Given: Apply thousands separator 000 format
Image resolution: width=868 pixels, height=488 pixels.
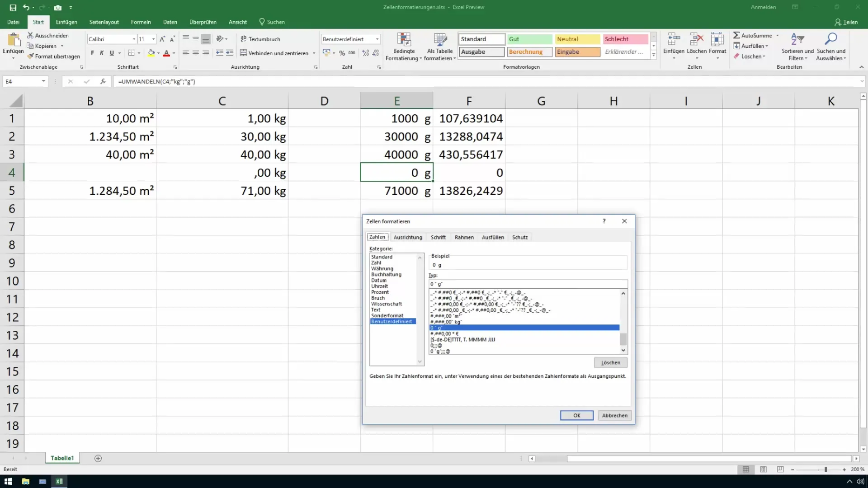Looking at the screenshot, I should click(352, 53).
